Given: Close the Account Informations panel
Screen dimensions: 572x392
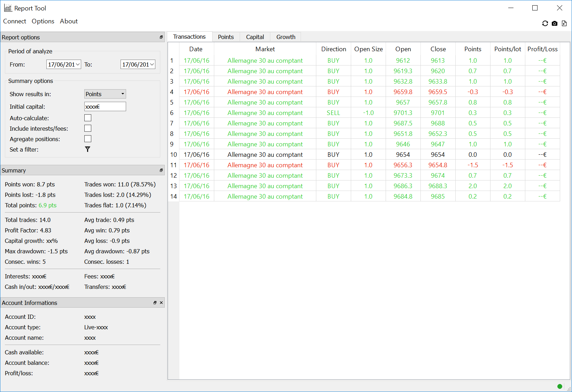Looking at the screenshot, I should pos(161,303).
